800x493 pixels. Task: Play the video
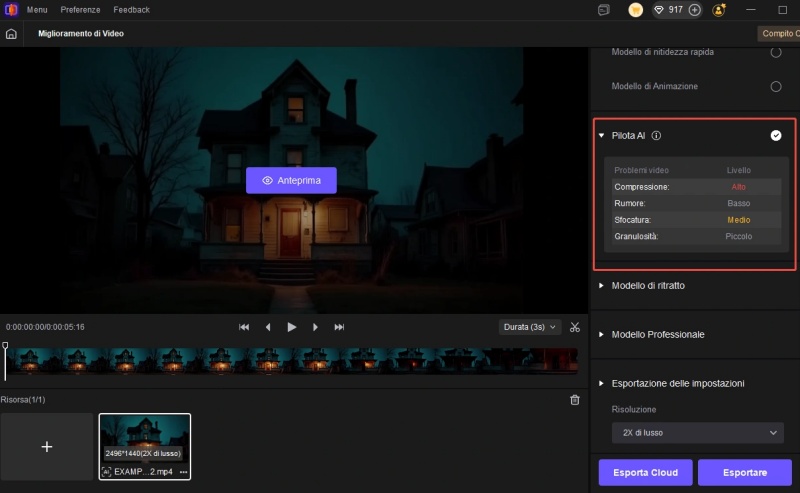click(x=291, y=327)
